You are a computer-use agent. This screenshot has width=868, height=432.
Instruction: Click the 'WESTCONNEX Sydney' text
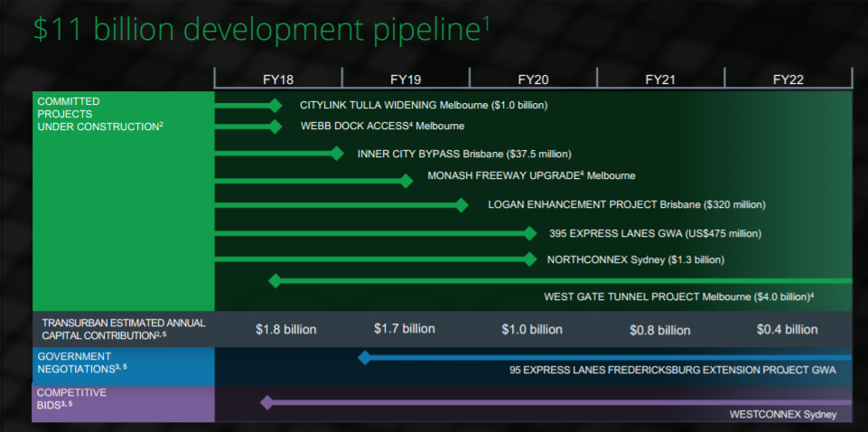(x=783, y=414)
